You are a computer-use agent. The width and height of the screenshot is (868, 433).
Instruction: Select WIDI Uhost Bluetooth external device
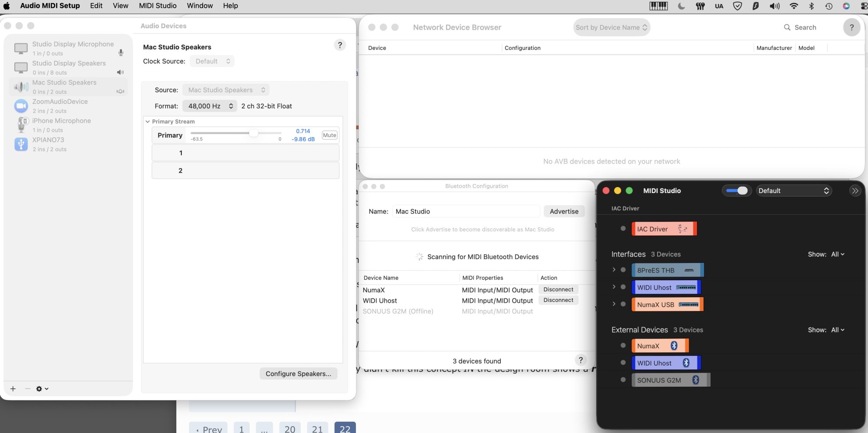point(666,363)
